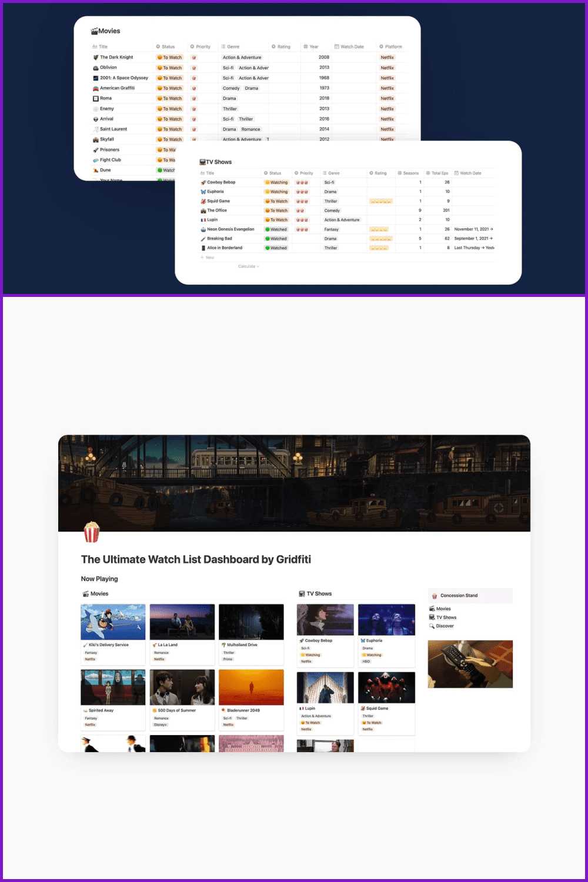Viewport: 588px width, 882px height.
Task: Click the TV Shows television icon in table heading
Action: [202, 162]
